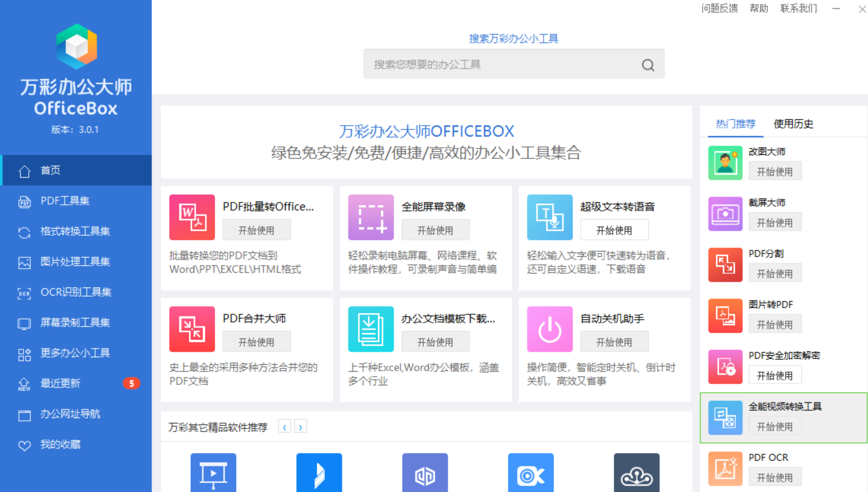Show next recommended software page

click(x=301, y=427)
